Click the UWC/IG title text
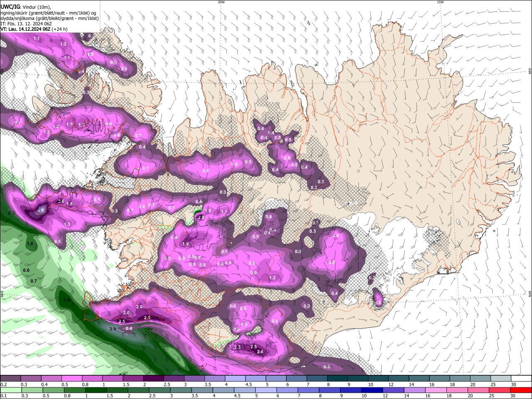The height and width of the screenshot is (399, 532). tap(10, 7)
